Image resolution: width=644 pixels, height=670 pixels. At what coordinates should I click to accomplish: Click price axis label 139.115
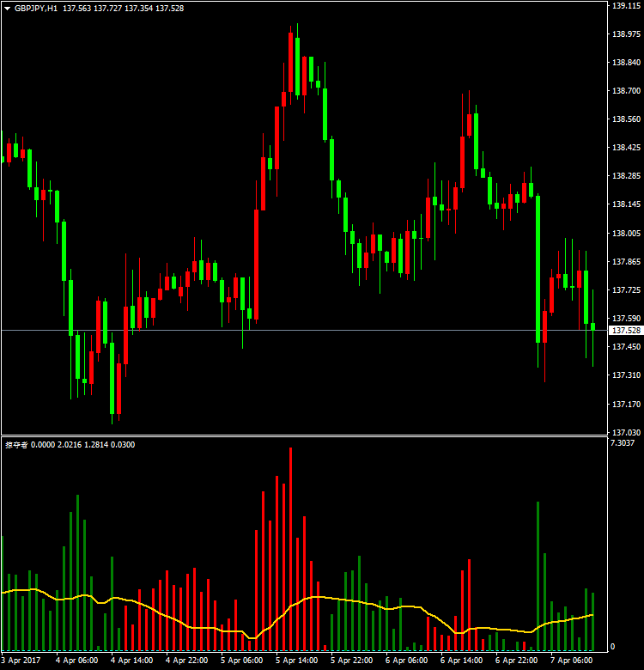[x=627, y=5]
